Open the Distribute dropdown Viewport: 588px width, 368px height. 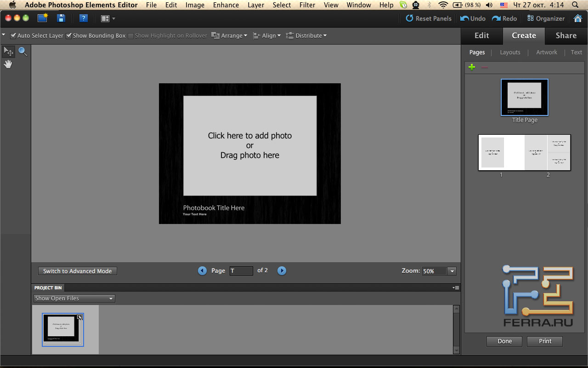tap(306, 36)
